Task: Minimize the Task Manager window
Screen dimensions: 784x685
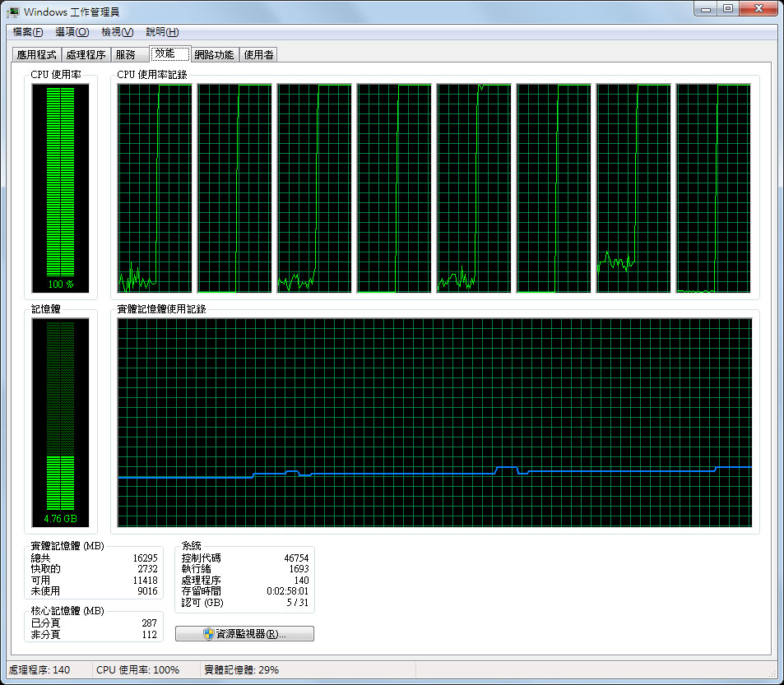Action: coord(706,8)
